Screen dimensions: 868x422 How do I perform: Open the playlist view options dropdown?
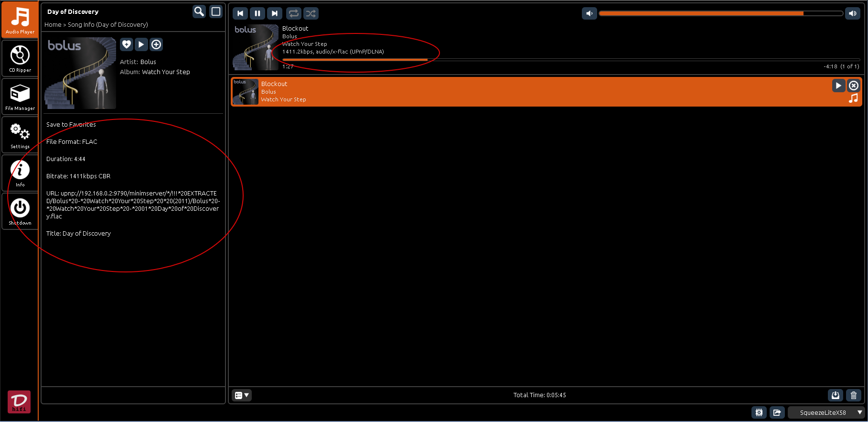[242, 395]
